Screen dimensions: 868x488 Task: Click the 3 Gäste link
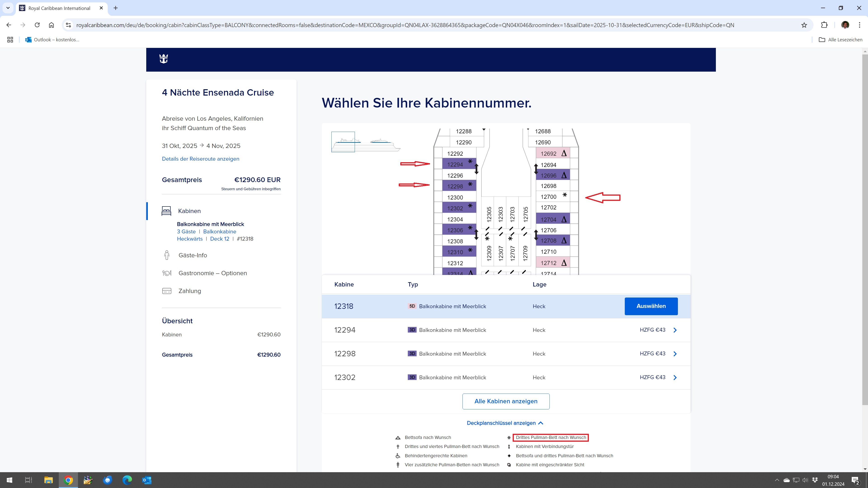click(x=186, y=232)
